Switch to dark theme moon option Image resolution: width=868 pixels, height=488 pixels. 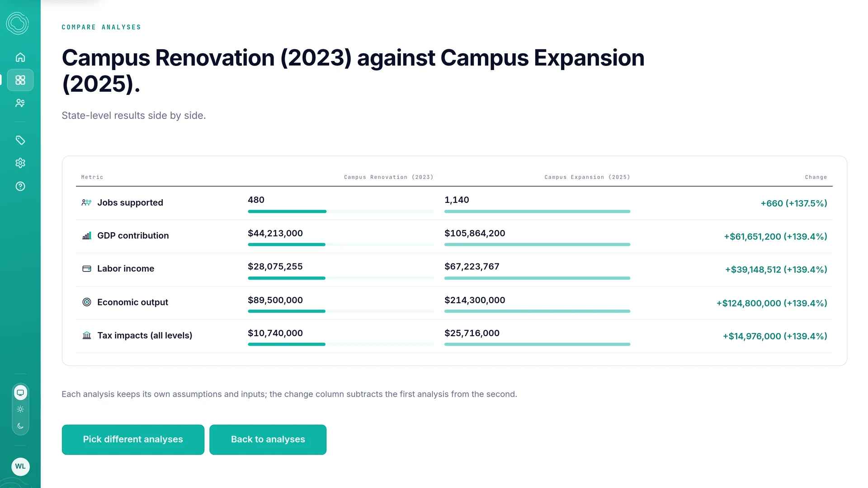tap(20, 426)
